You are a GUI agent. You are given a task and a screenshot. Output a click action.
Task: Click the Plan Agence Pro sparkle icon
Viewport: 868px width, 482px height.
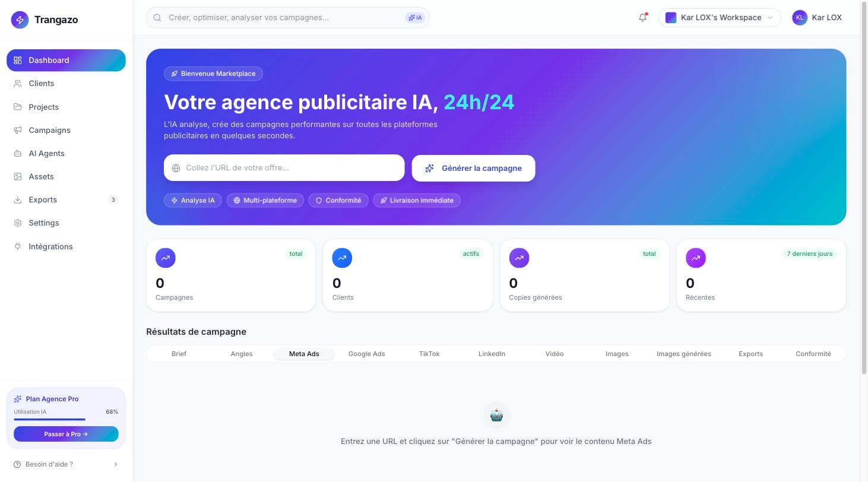pos(18,399)
